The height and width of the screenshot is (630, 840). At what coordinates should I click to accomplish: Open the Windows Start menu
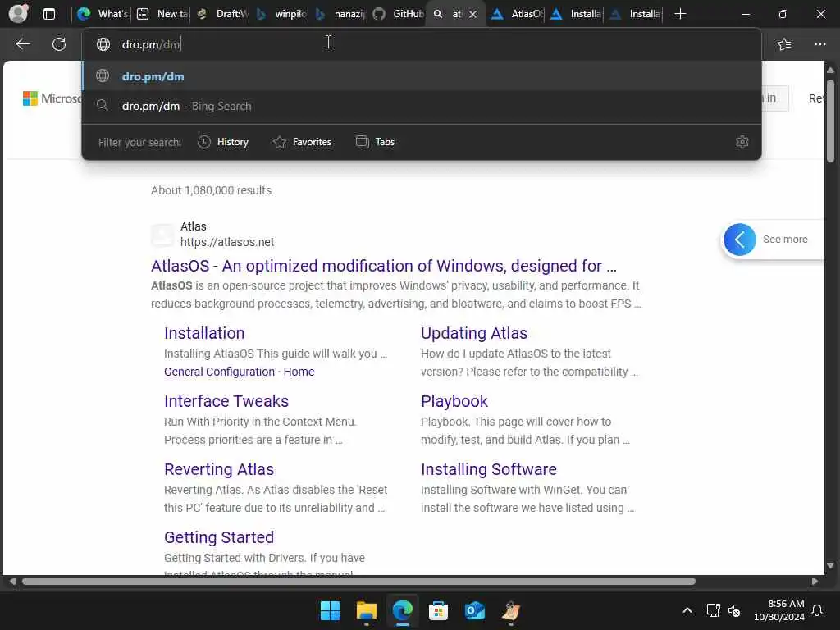[x=330, y=610]
